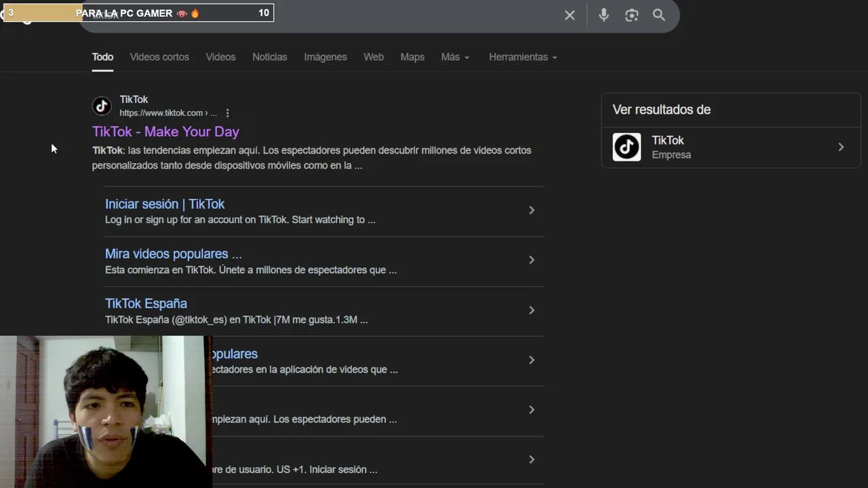Clear the search box with the X icon
Screen dimensions: 868x488
[x=570, y=15]
